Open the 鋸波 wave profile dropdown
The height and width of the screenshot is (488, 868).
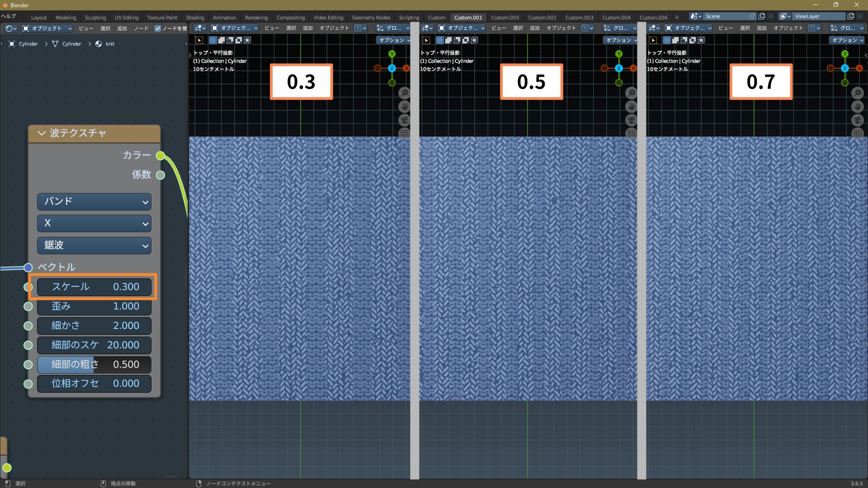pos(94,245)
